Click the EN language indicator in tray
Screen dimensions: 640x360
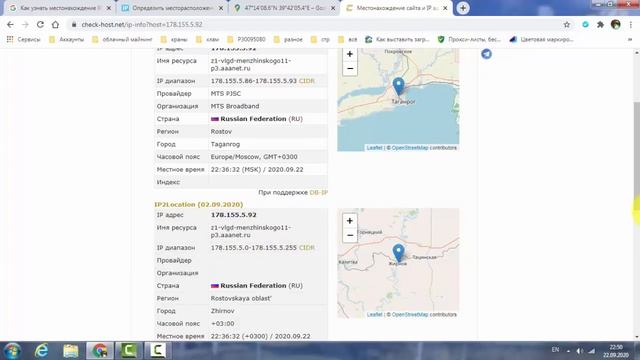(555, 350)
